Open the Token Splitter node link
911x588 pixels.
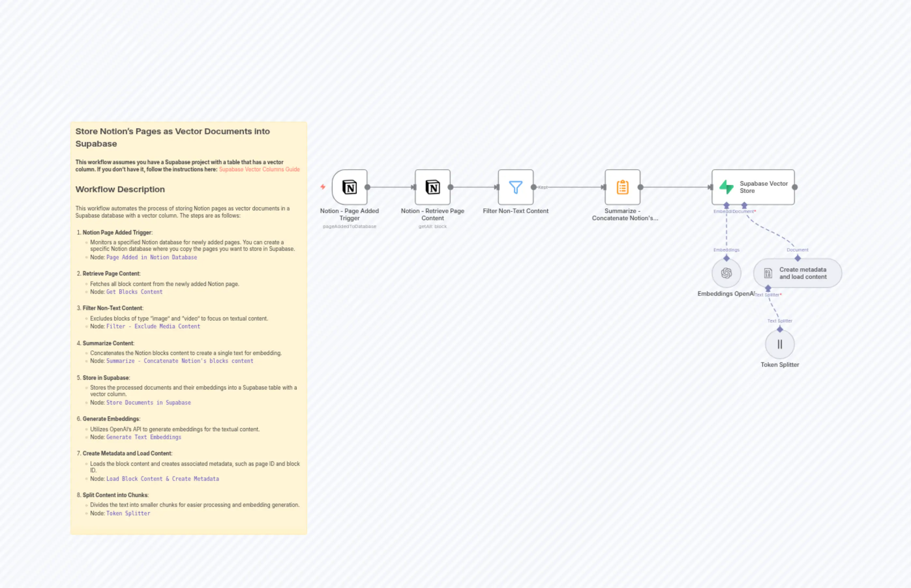(x=128, y=513)
